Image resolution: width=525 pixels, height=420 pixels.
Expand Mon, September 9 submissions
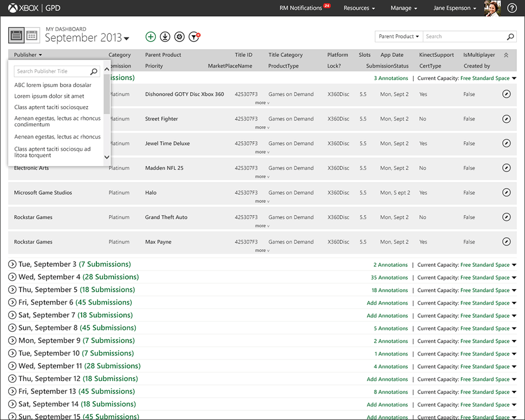(12, 340)
